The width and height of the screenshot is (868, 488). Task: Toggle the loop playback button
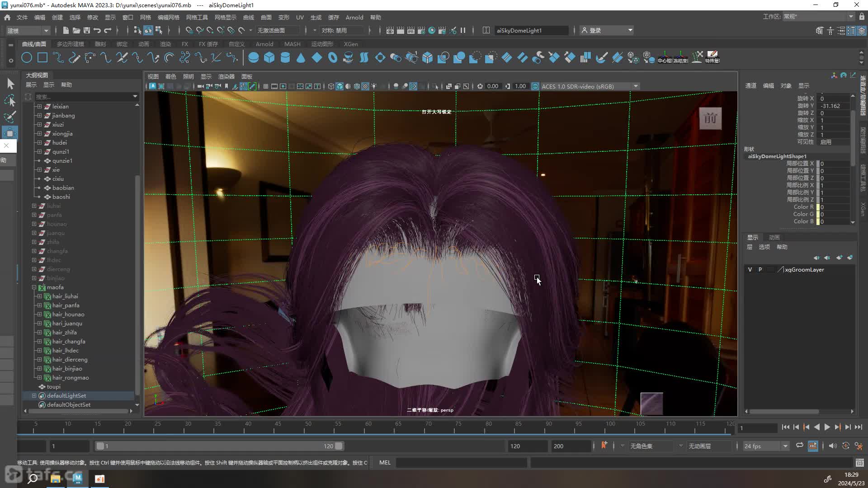pos(800,446)
